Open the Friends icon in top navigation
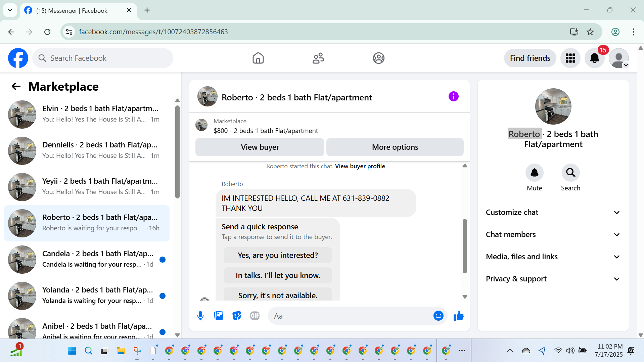Image resolution: width=644 pixels, height=362 pixels. (x=318, y=58)
